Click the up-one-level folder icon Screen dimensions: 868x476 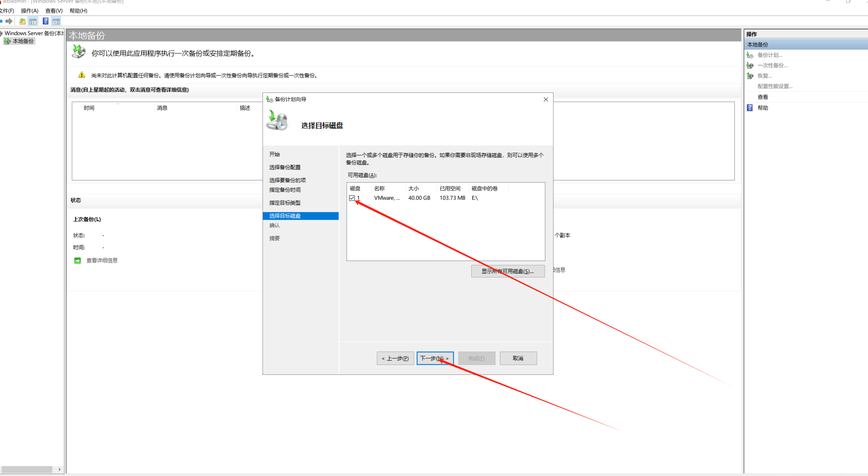tap(22, 21)
